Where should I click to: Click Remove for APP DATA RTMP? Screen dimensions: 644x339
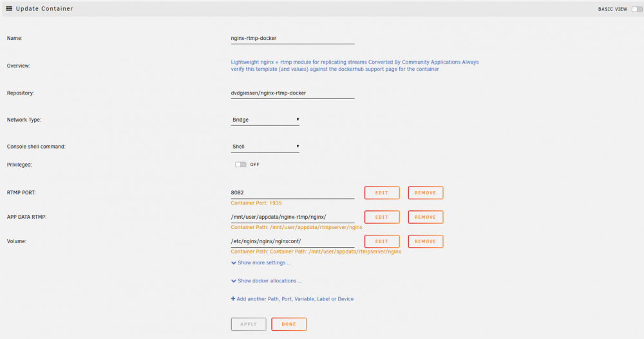point(426,217)
